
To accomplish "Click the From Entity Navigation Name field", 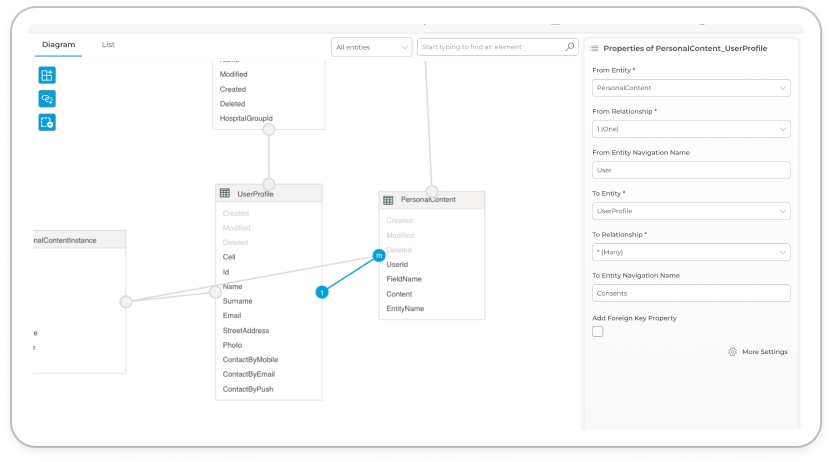I will 691,170.
